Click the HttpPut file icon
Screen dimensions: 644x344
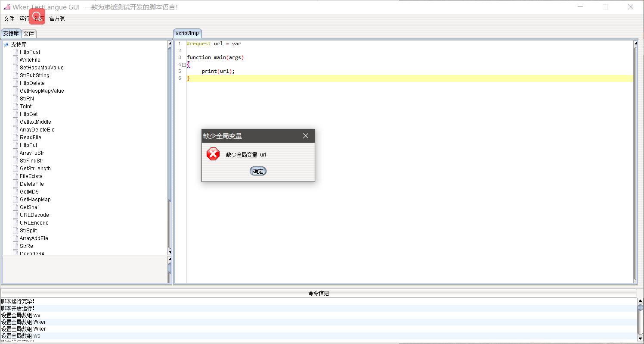coord(15,145)
